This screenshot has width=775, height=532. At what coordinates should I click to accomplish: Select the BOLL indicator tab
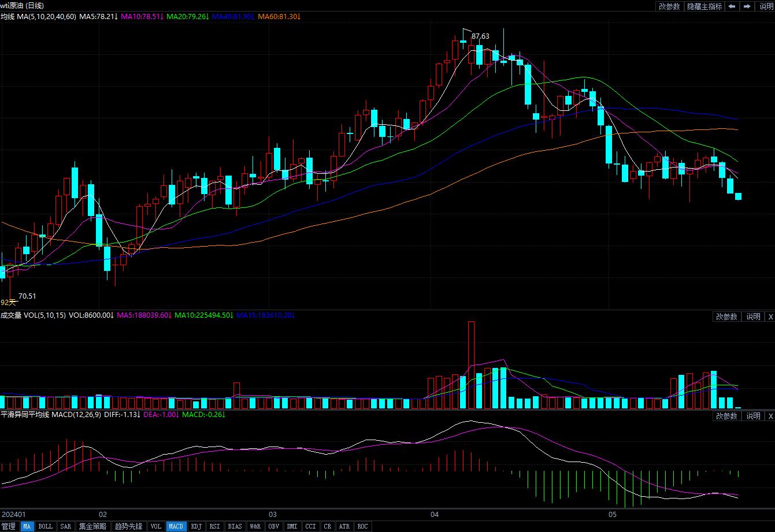pyautogui.click(x=45, y=526)
